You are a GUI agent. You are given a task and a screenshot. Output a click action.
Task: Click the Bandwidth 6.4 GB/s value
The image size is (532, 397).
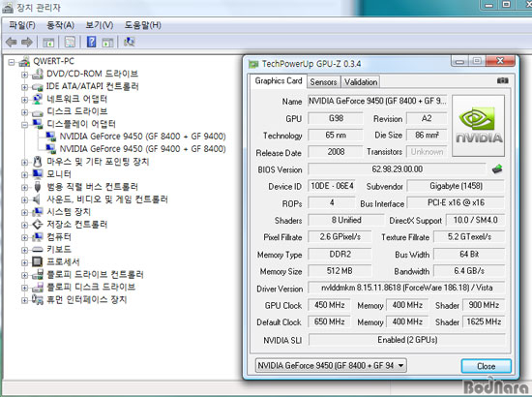(x=469, y=271)
